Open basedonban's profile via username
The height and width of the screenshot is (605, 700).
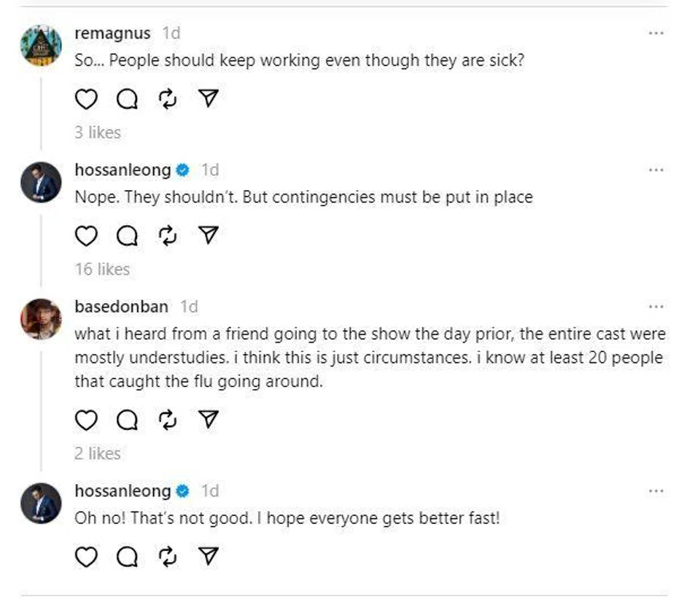pyautogui.click(x=121, y=307)
